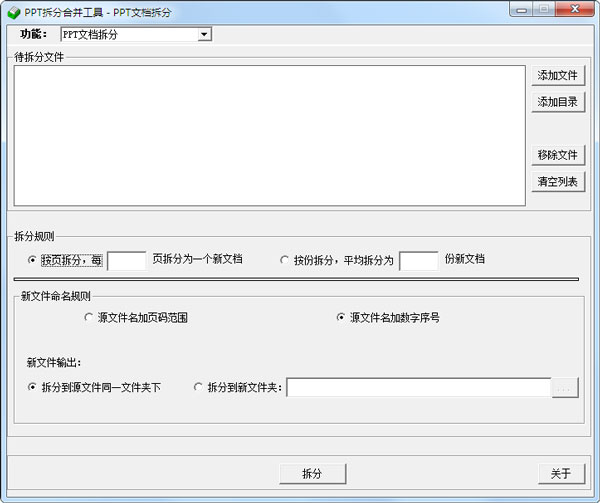Open the 关于 about button
The width and height of the screenshot is (600, 503).
(x=561, y=474)
